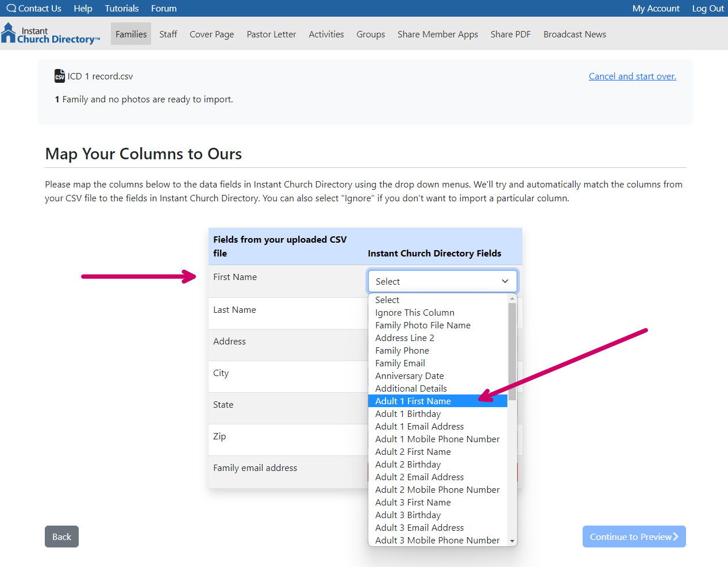Select Adult 2 Email Address option

click(438, 477)
